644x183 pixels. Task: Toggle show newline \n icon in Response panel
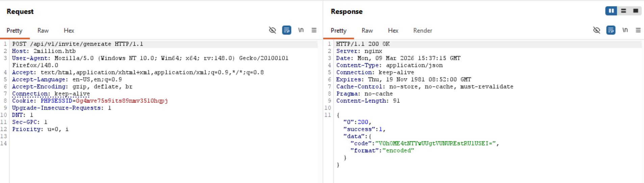click(x=625, y=30)
